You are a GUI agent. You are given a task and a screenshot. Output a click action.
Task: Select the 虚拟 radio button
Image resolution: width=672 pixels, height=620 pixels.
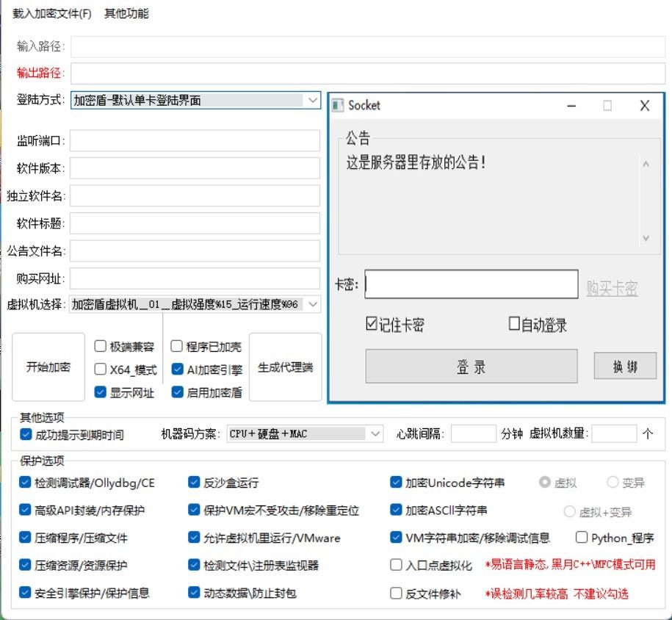tap(544, 483)
